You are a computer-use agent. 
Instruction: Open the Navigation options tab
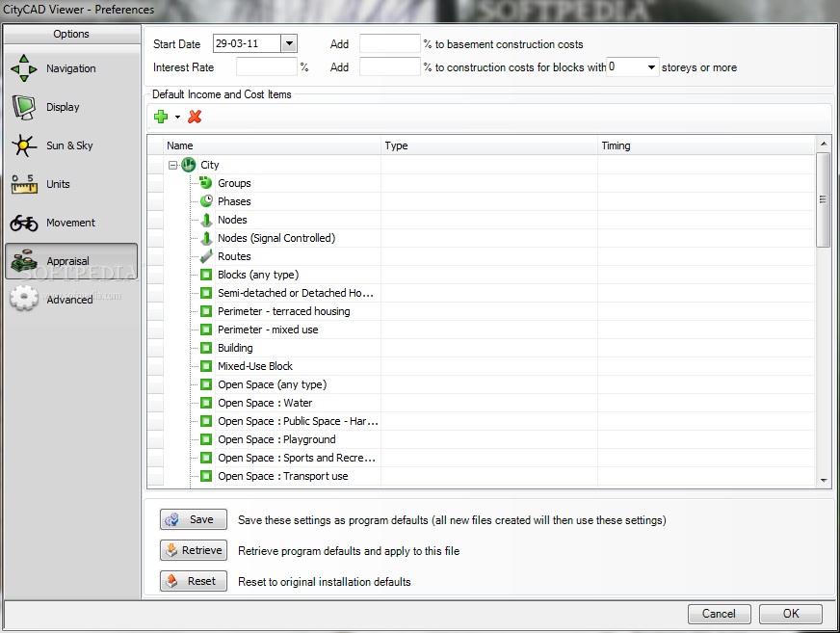71,68
